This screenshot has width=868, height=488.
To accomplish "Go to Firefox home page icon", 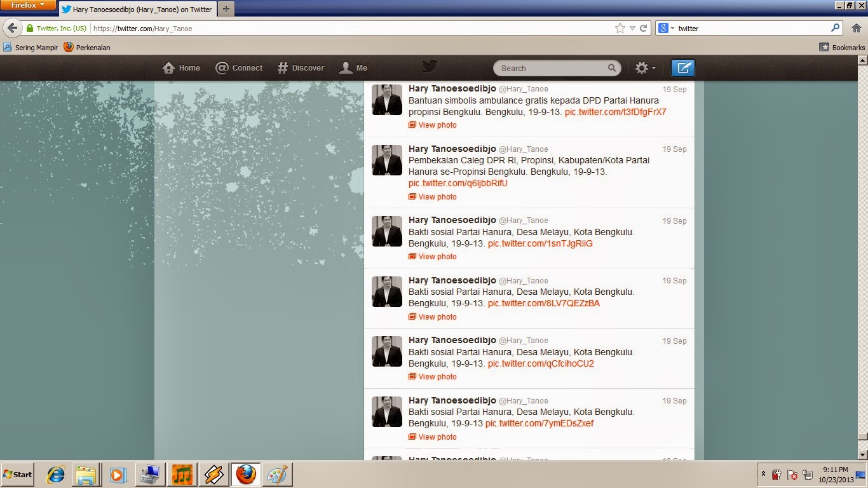I will click(855, 28).
